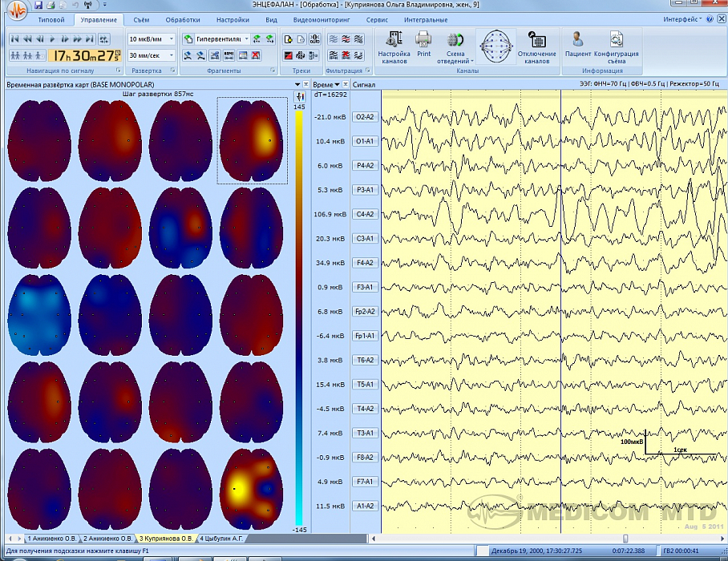Screen dimensions: 728x561
Task: Click the electrode head scheme icon
Action: click(x=497, y=44)
